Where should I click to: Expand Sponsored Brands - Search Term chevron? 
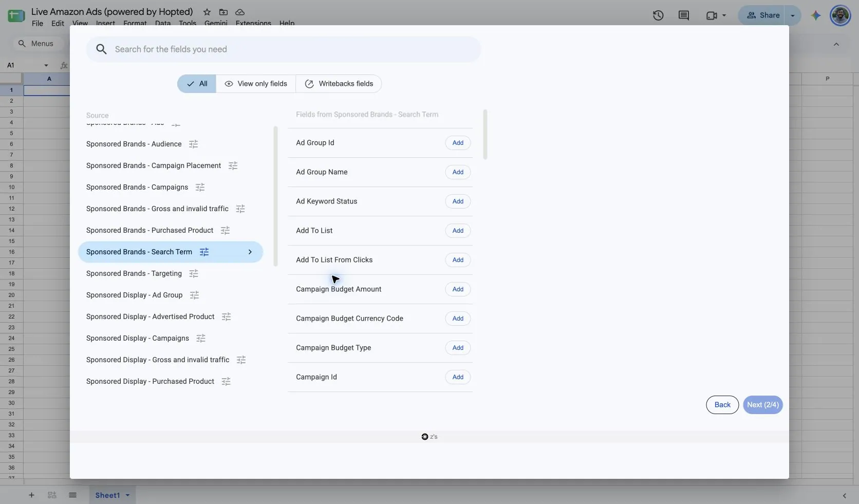coord(250,252)
